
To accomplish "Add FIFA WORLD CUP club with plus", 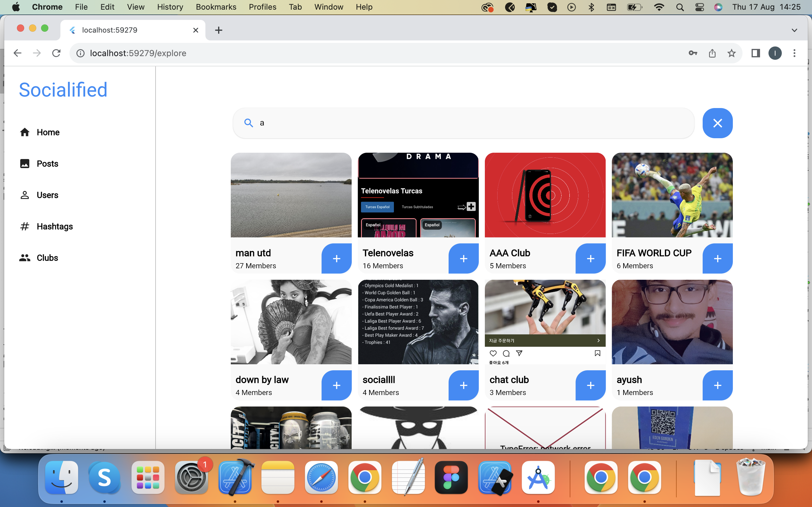I will (x=717, y=259).
